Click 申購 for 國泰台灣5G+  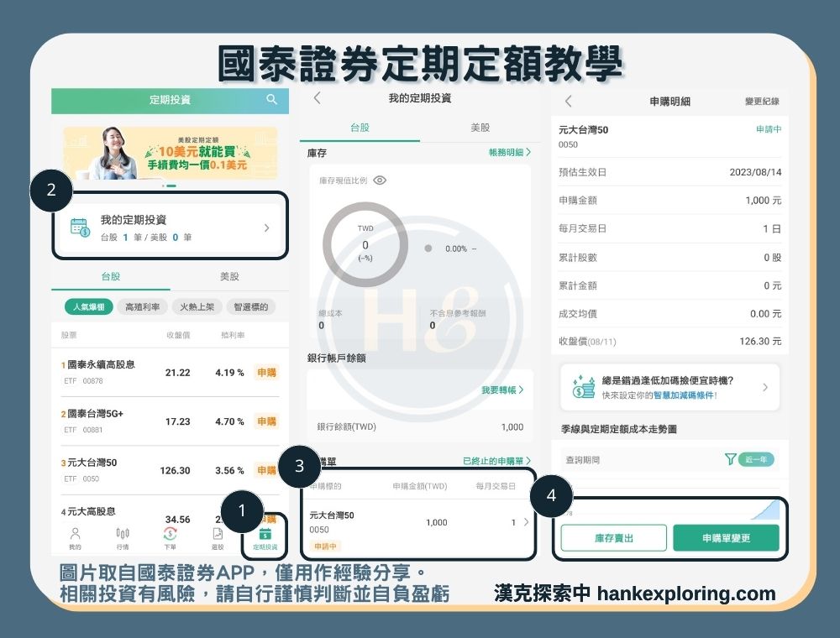pyautogui.click(x=267, y=421)
